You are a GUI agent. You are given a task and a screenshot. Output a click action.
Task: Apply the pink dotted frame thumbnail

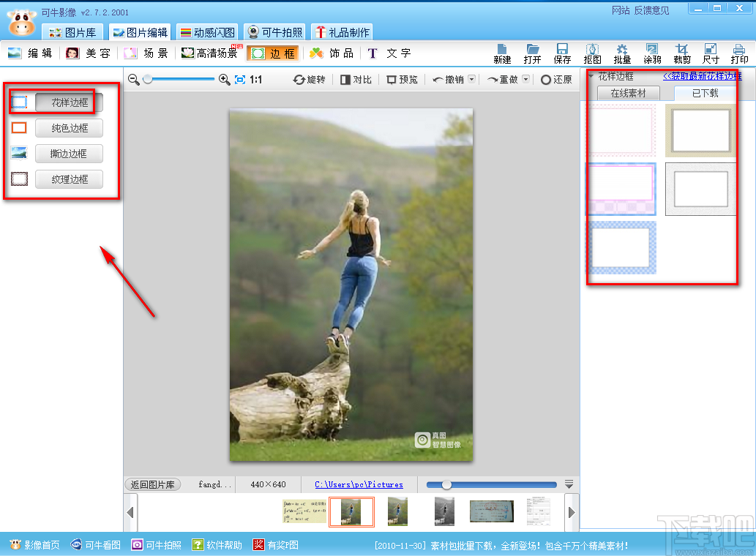[621, 130]
